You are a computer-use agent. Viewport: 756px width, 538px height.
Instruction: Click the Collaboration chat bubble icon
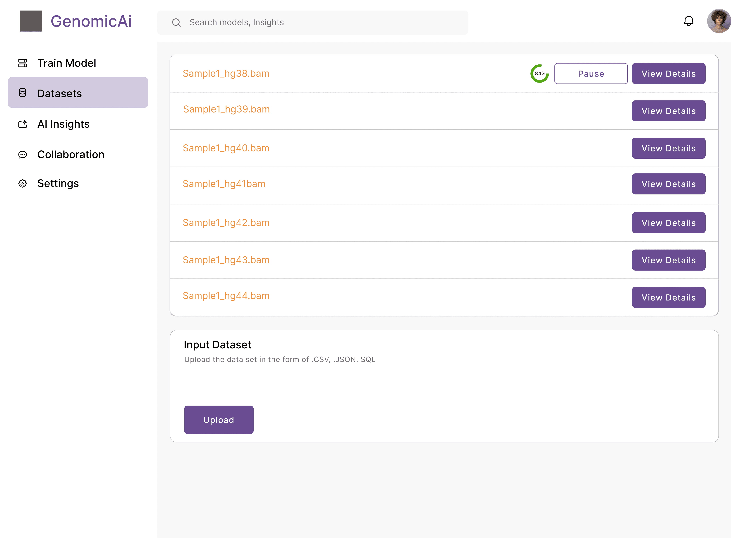23,155
